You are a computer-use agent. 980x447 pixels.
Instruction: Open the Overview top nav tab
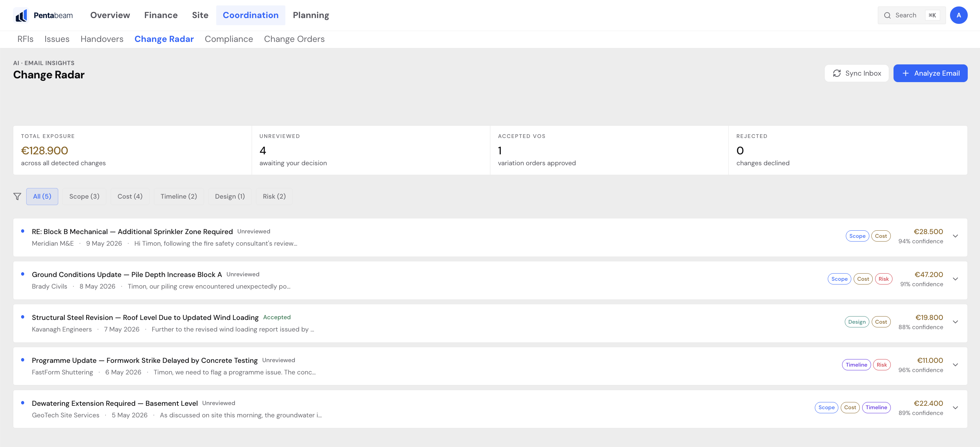pos(110,15)
